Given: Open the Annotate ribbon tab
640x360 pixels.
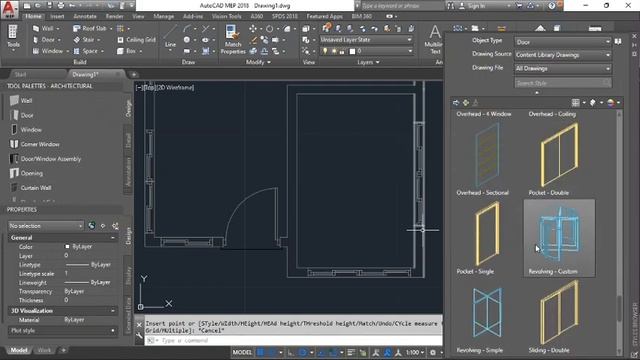Looking at the screenshot, I should [x=85, y=16].
